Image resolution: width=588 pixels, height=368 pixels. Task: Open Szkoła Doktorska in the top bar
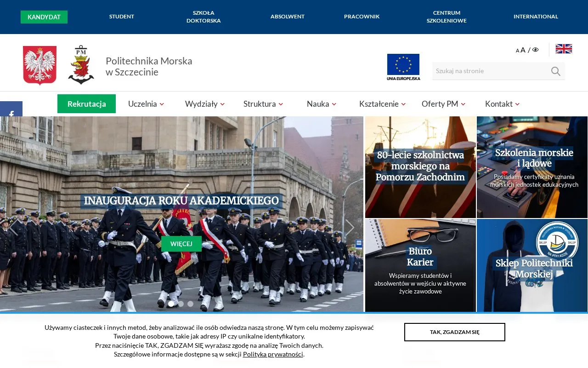click(x=204, y=17)
